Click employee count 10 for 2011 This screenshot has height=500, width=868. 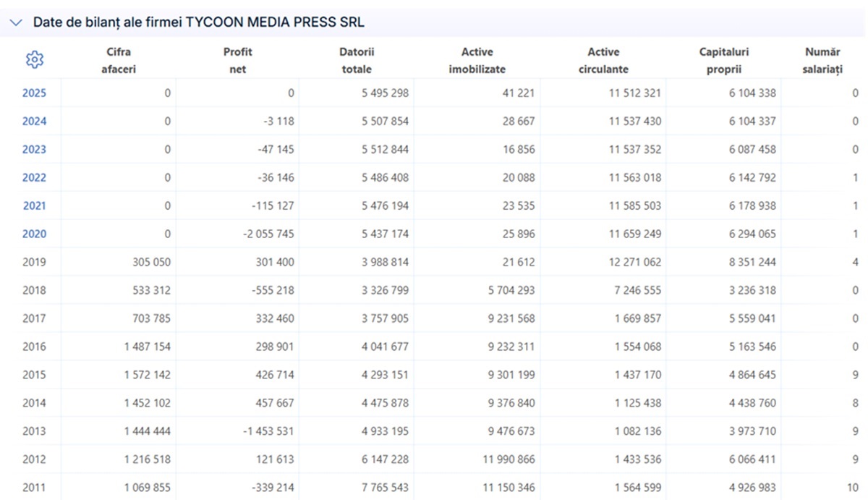point(853,488)
